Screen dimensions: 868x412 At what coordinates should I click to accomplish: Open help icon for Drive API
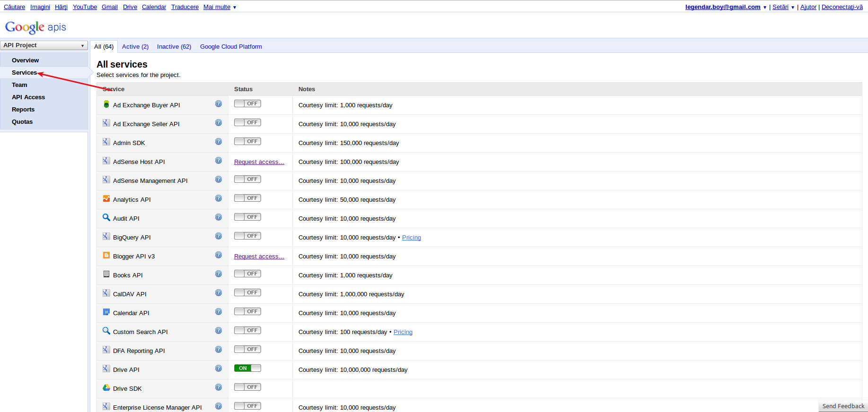tap(219, 368)
